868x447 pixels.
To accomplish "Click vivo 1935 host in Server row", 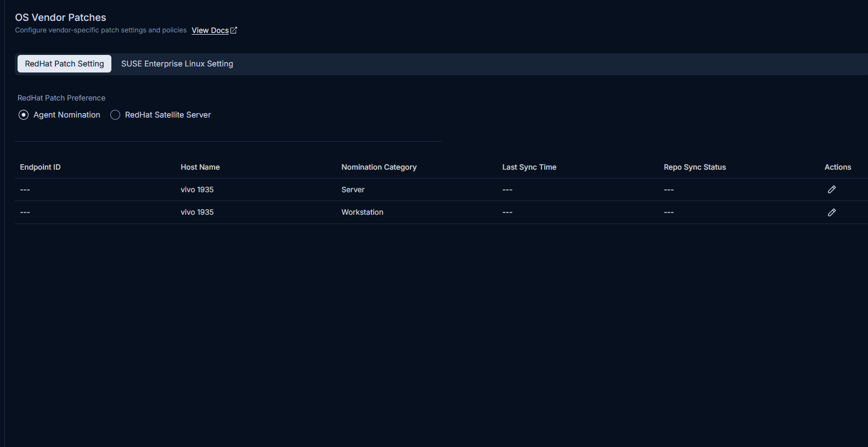I will [197, 189].
